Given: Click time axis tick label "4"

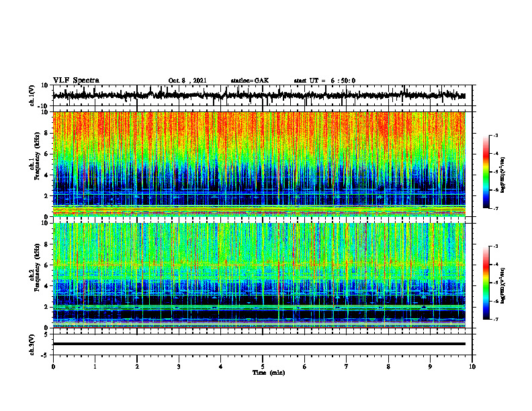Looking at the screenshot, I should point(221,367).
